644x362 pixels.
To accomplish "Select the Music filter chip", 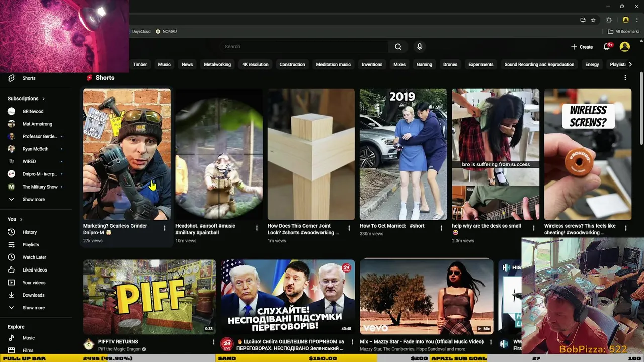I will [x=165, y=64].
